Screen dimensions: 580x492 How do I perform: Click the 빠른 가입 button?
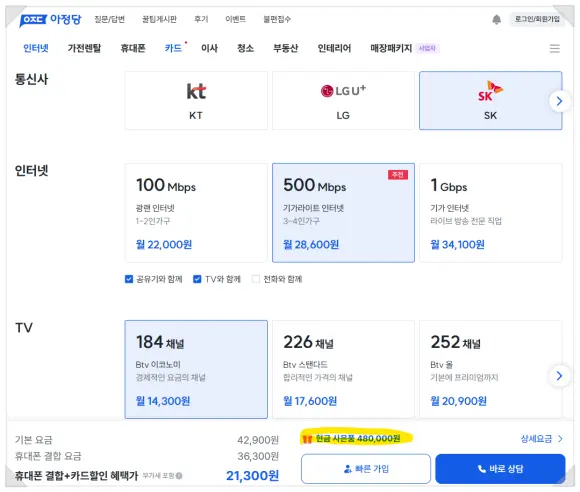[x=366, y=469]
